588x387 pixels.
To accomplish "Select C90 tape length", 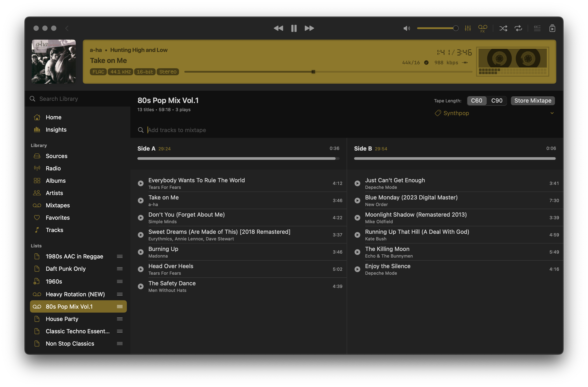I will 497,101.
